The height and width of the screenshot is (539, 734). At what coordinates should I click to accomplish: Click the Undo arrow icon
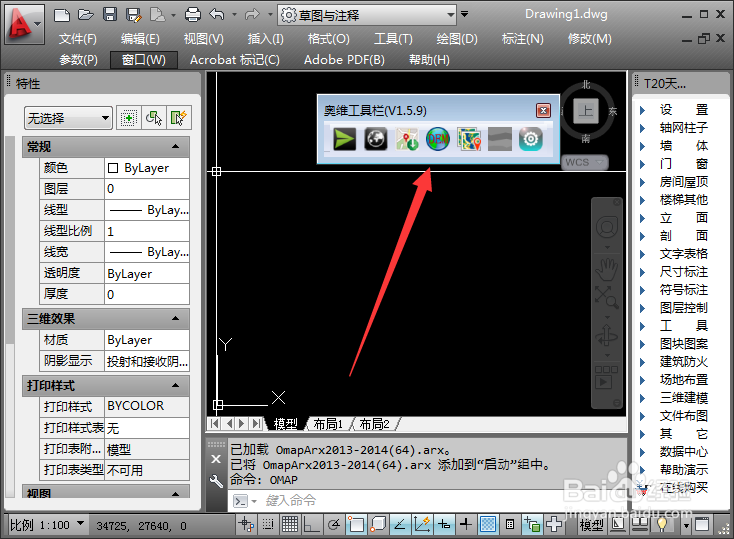click(x=217, y=15)
